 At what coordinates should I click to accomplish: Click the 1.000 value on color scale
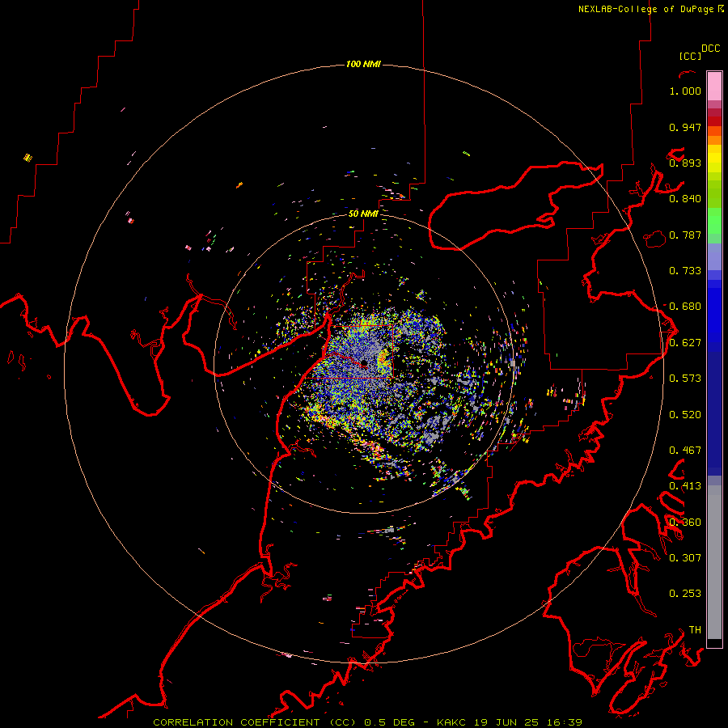click(x=685, y=91)
